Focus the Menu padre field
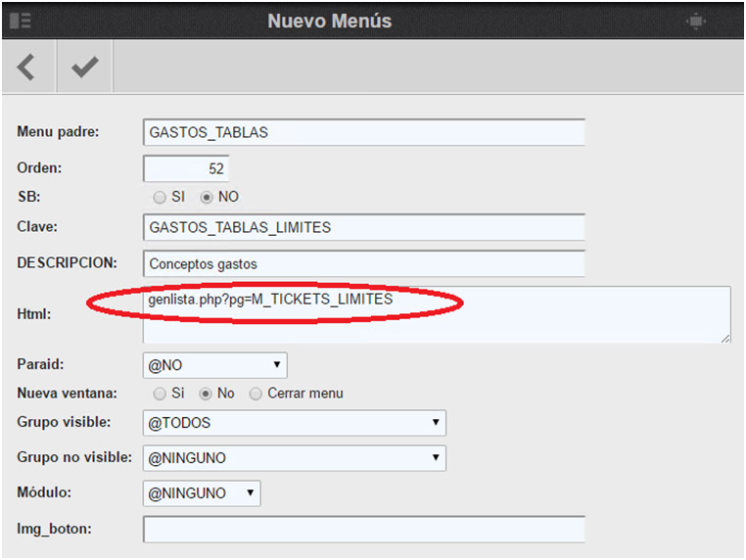 click(364, 132)
